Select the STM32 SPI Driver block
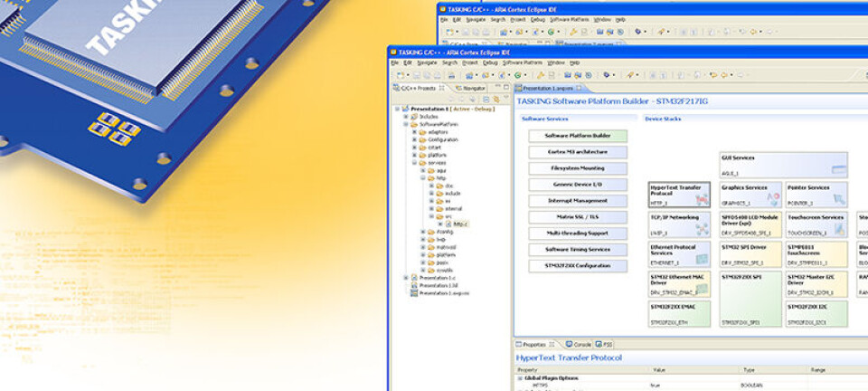Viewport: 868px width, 391px height. 750,254
